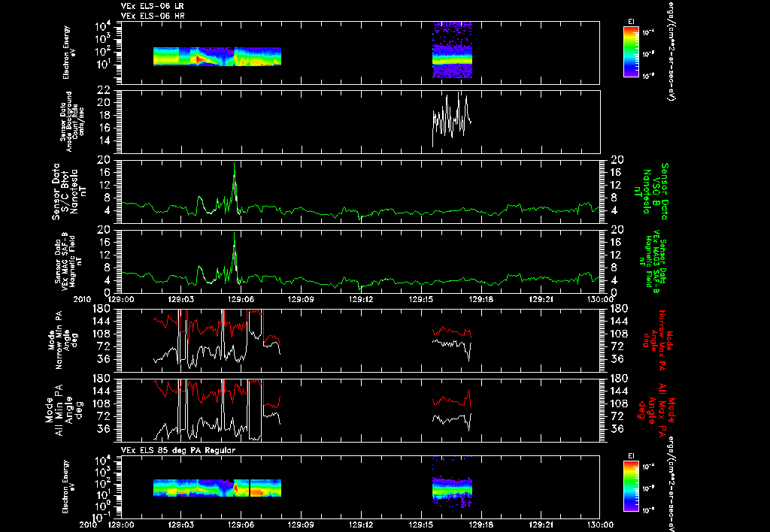Click the top EI color scale bar
Image resolution: width=770 pixels, height=532 pixels.
(631, 52)
